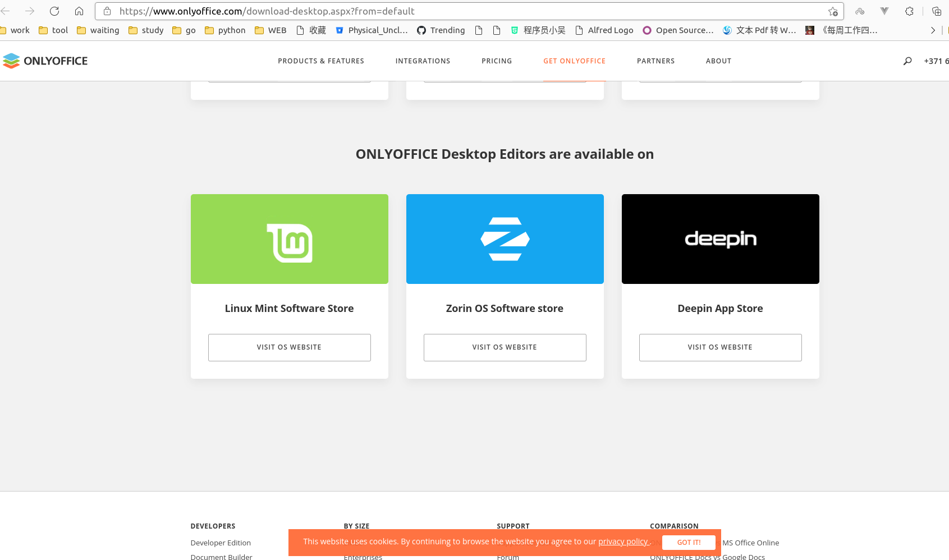The image size is (949, 560).
Task: Open the 《每周工作四... bookmark
Action: [841, 30]
